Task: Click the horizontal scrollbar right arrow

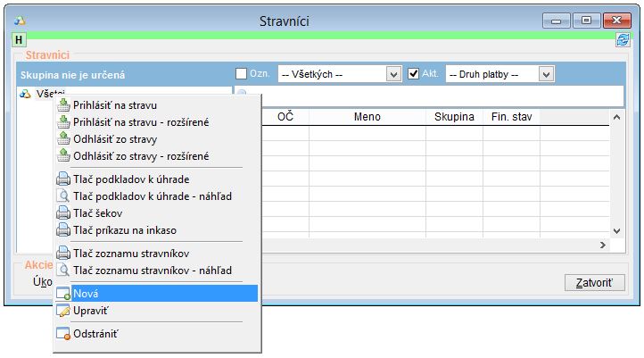Action: coord(602,245)
